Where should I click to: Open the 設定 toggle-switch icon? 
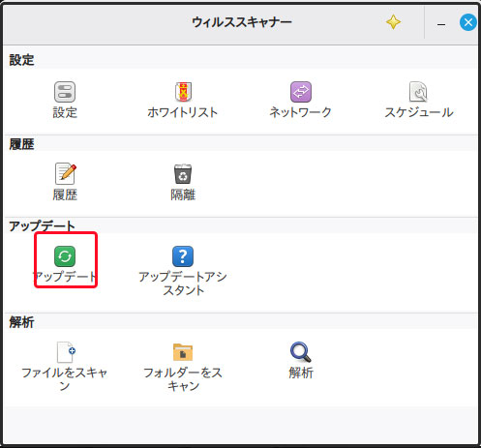pyautogui.click(x=65, y=92)
